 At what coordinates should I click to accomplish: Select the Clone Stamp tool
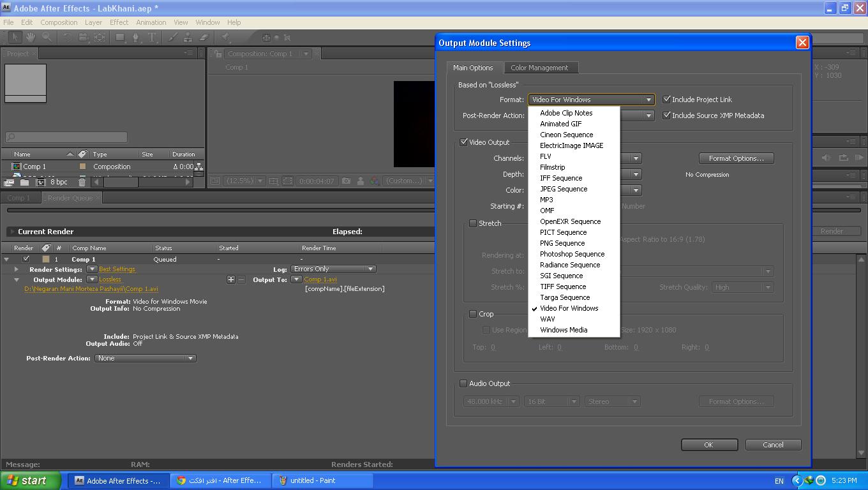point(188,38)
